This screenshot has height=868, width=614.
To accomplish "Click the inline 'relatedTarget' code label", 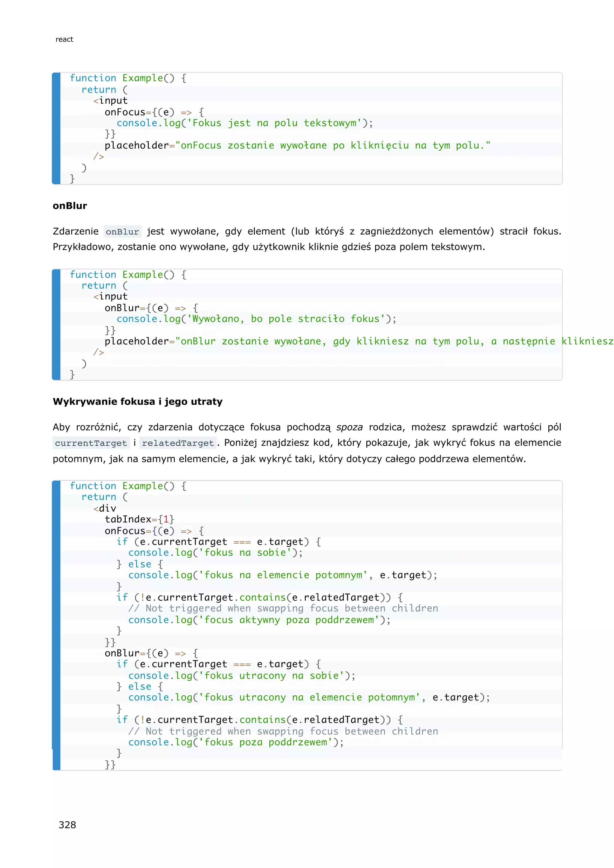I will (x=178, y=443).
